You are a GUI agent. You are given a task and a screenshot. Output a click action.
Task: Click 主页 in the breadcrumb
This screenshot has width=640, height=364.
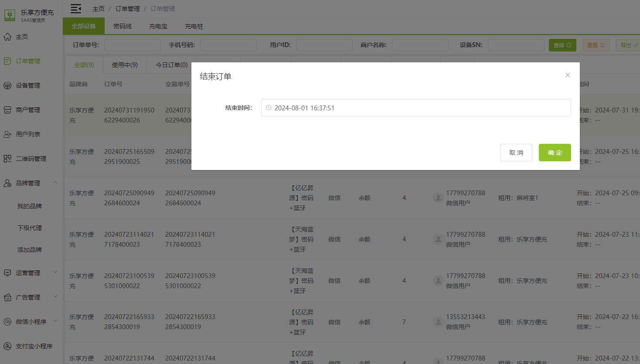point(99,9)
